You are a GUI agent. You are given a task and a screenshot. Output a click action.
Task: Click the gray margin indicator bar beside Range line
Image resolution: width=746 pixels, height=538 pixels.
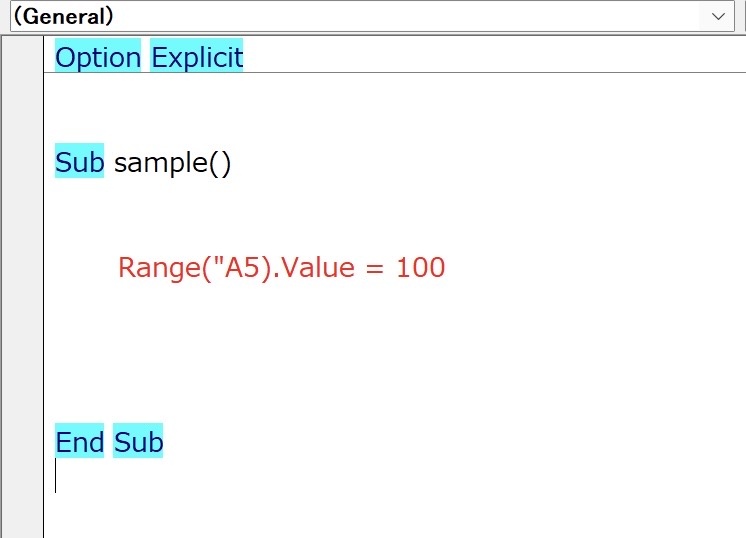tap(23, 267)
